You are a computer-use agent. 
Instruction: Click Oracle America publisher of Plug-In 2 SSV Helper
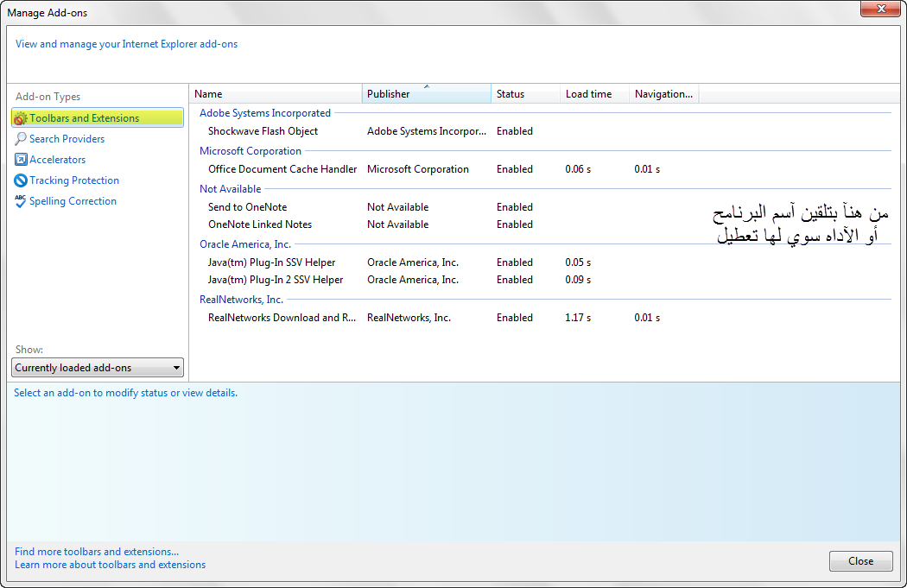point(413,280)
